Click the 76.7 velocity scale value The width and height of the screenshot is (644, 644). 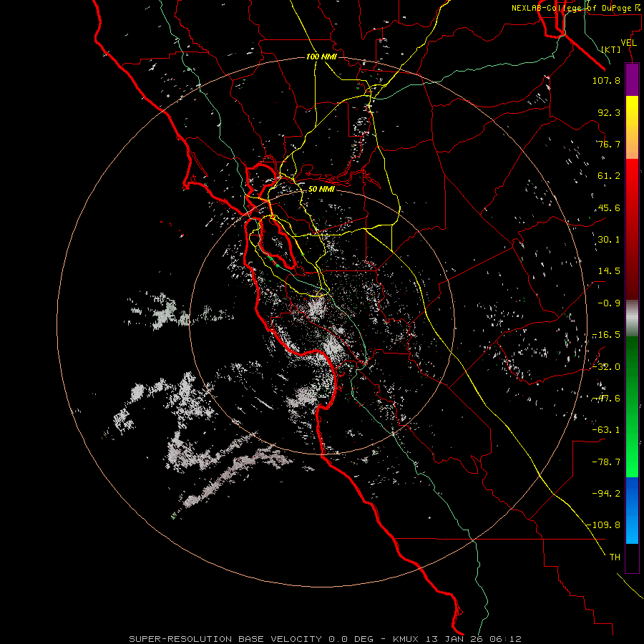tap(609, 144)
